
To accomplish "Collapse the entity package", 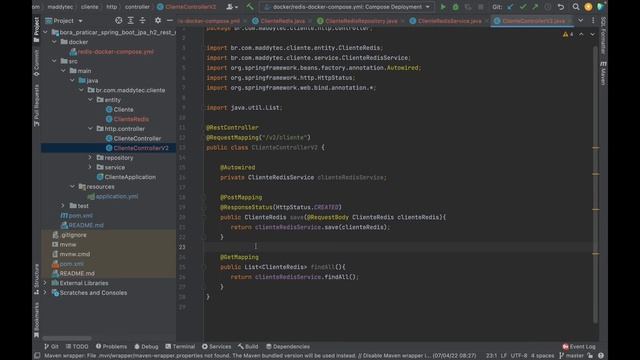I will coord(90,100).
